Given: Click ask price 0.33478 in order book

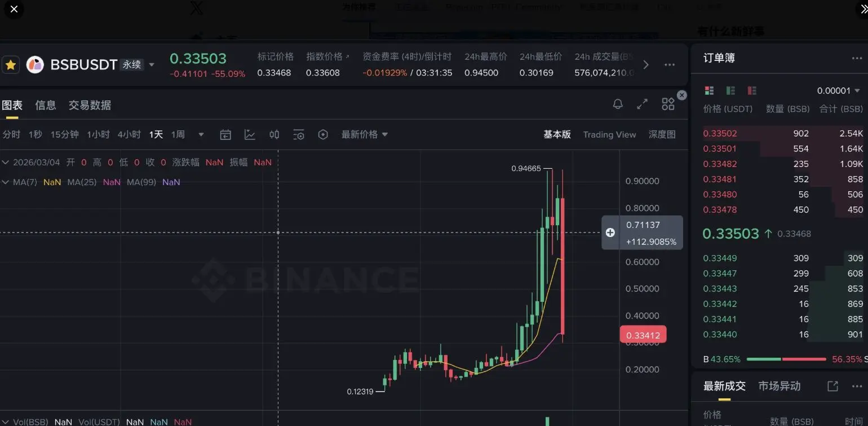Looking at the screenshot, I should [x=720, y=210].
